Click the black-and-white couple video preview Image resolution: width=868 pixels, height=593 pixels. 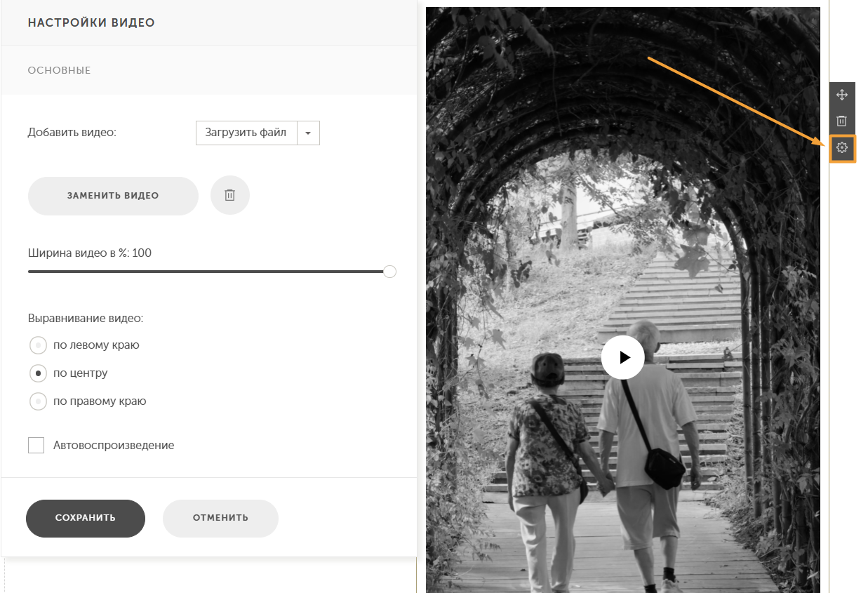[x=622, y=300]
